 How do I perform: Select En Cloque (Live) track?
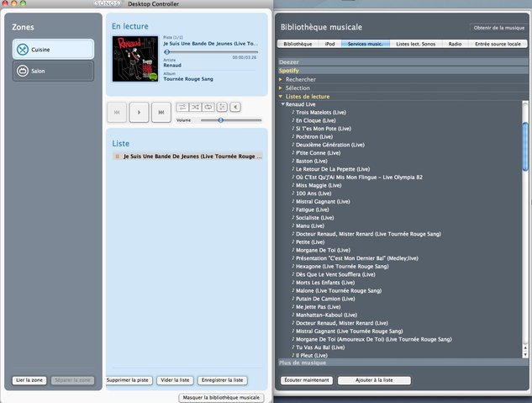coord(315,120)
